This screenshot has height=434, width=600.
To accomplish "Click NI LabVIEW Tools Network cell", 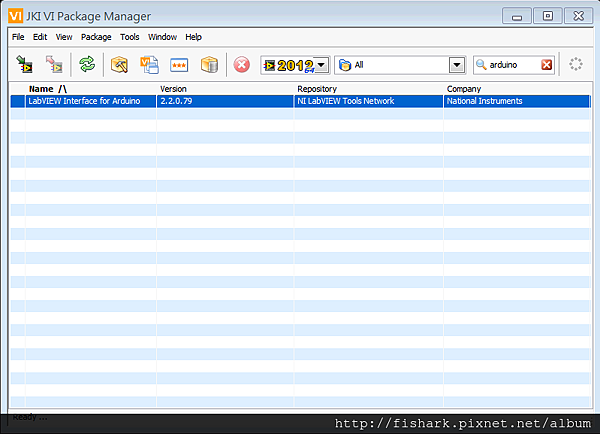I will click(x=369, y=101).
